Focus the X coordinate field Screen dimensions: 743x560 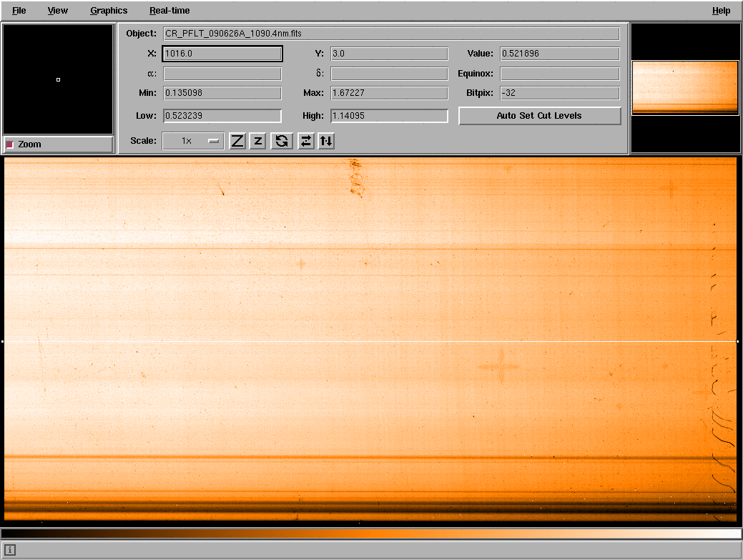(x=222, y=54)
